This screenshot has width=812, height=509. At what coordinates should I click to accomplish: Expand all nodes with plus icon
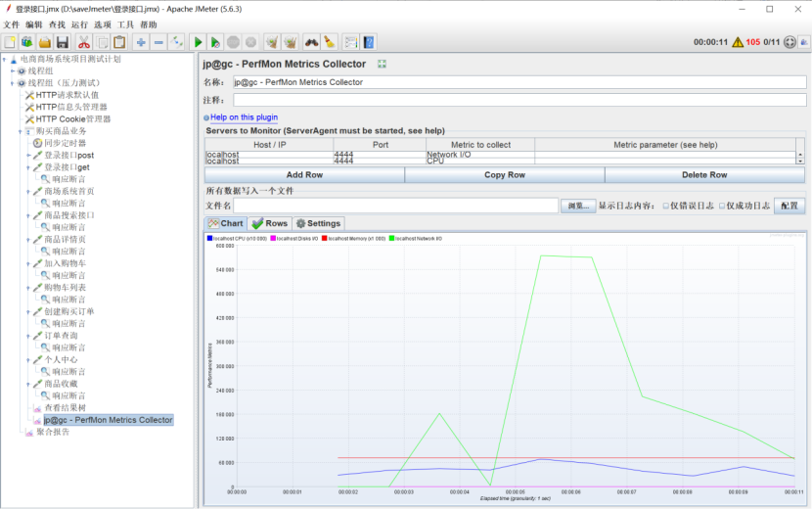click(141, 42)
